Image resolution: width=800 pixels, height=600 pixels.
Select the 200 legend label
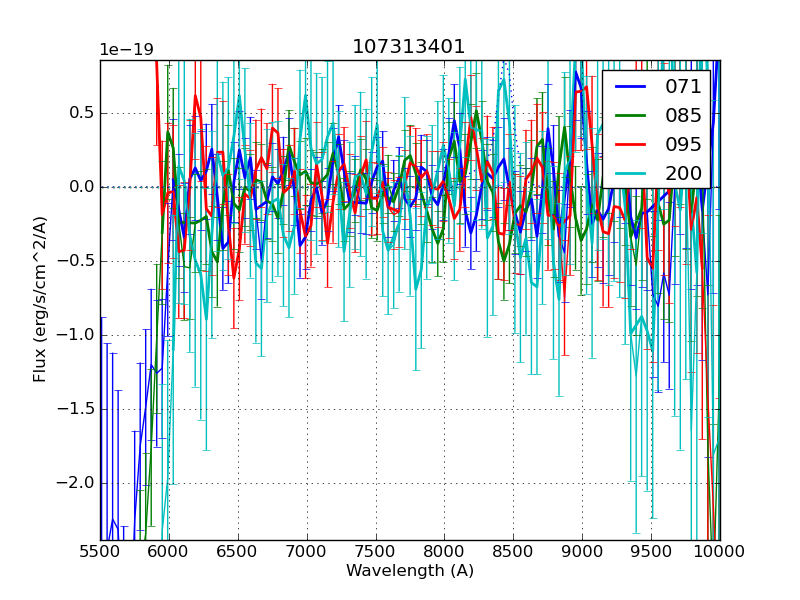pos(684,173)
